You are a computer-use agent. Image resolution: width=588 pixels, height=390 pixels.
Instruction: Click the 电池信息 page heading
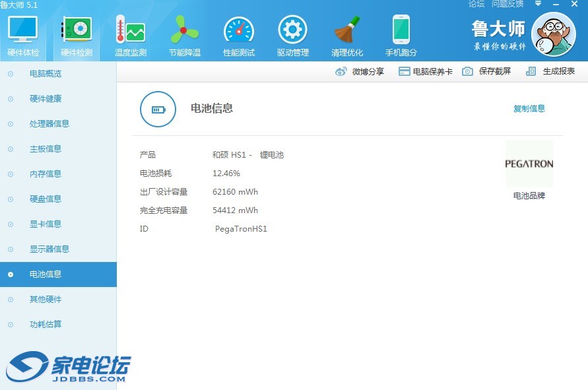pos(212,108)
